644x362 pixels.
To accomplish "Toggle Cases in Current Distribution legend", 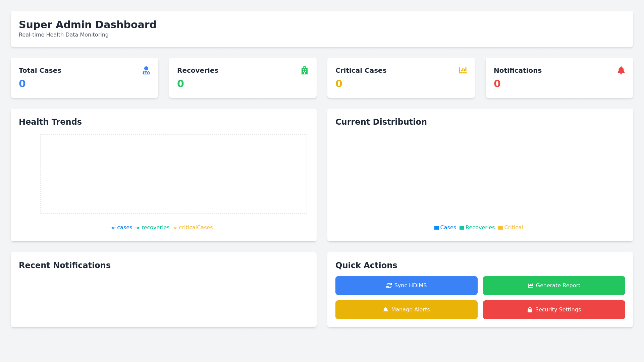I will coord(445,228).
